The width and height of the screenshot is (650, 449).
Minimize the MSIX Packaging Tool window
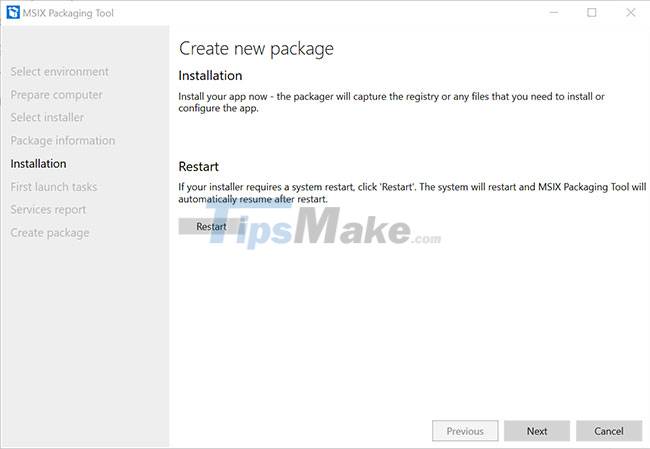coord(553,12)
